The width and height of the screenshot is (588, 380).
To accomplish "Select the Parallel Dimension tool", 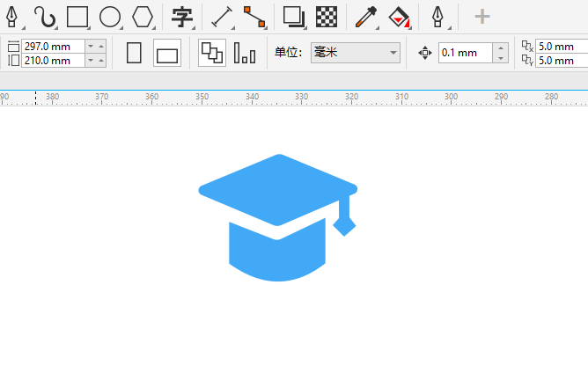I will tap(222, 18).
